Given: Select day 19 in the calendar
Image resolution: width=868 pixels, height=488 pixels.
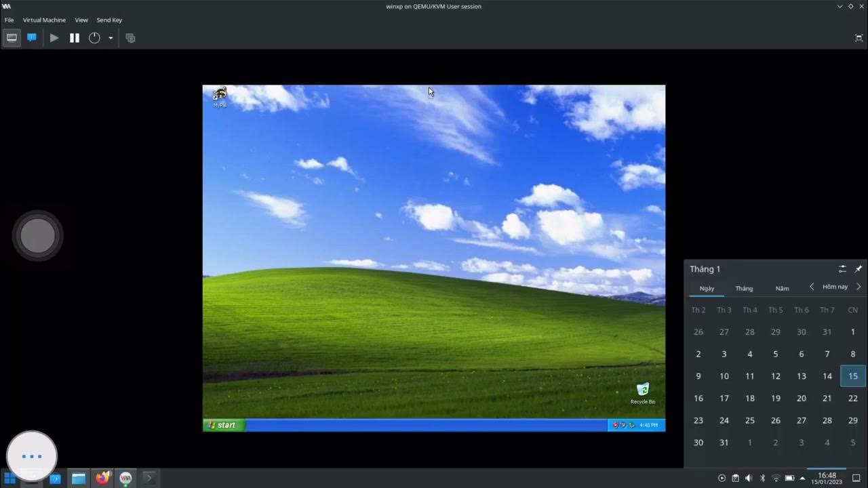Looking at the screenshot, I should pyautogui.click(x=776, y=399).
